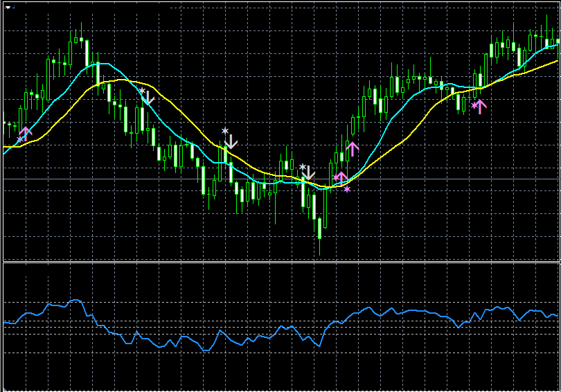Select the pink up arrow above the rallying candles
561x392 pixels.
coord(353,149)
